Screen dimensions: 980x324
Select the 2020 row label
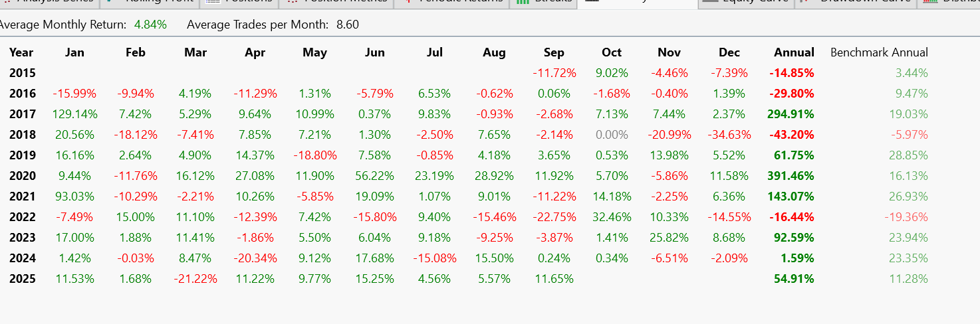[23, 176]
